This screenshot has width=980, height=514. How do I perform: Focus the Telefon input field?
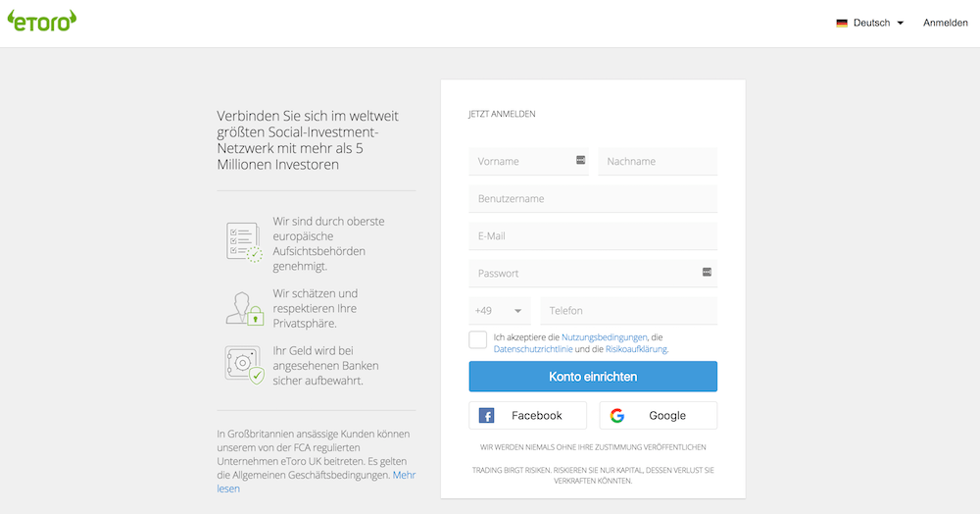click(629, 311)
